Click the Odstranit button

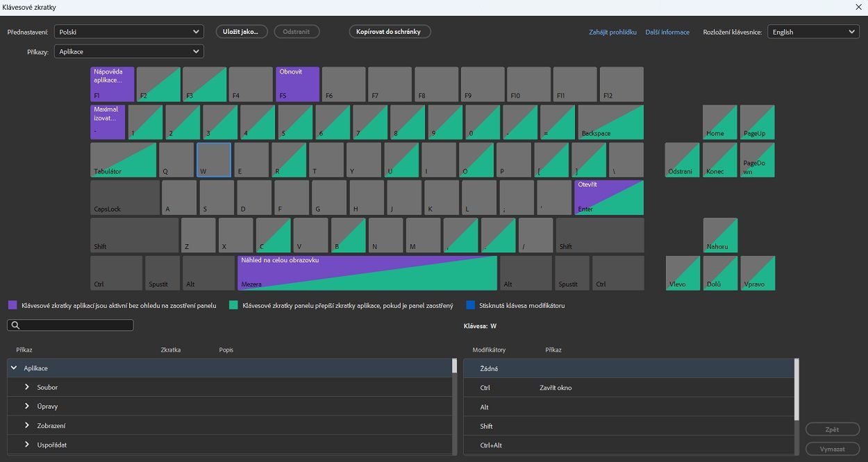[x=297, y=32]
